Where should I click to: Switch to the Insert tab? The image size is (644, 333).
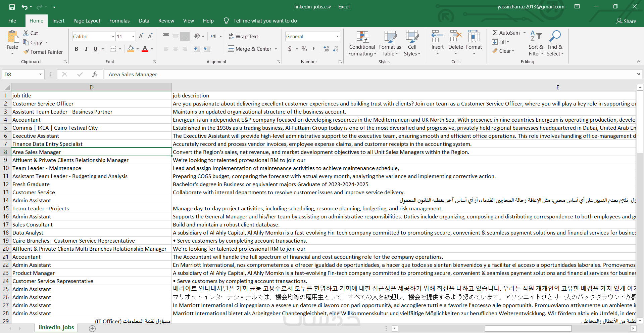click(x=58, y=21)
